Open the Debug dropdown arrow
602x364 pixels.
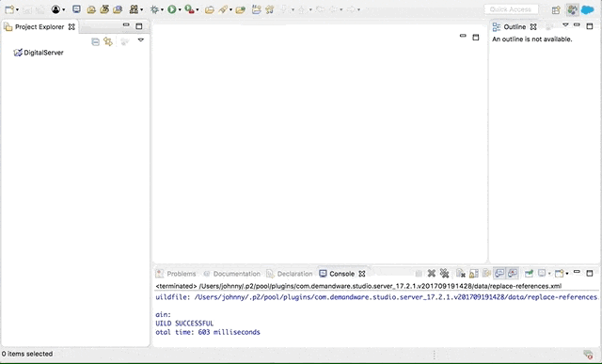click(162, 10)
